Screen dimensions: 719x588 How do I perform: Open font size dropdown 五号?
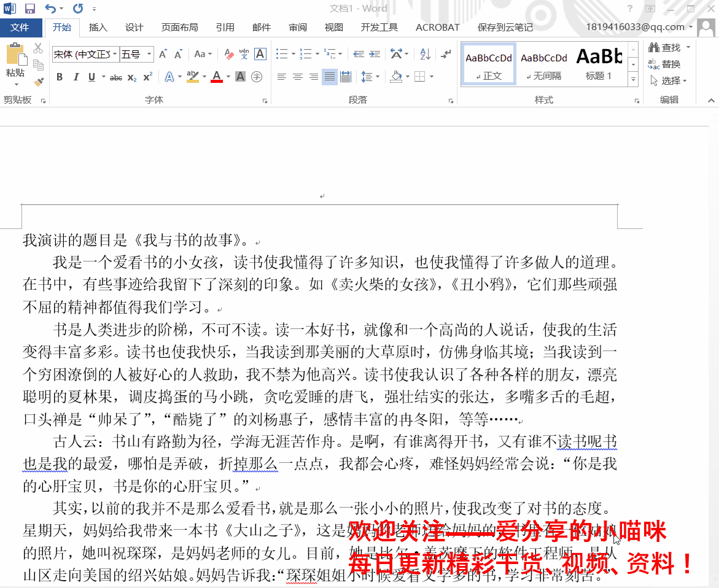(149, 54)
